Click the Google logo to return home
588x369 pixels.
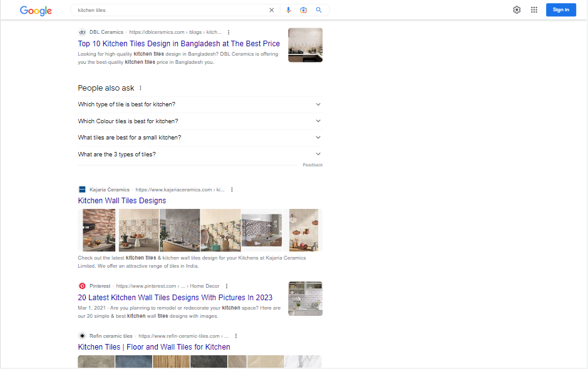pyautogui.click(x=36, y=10)
